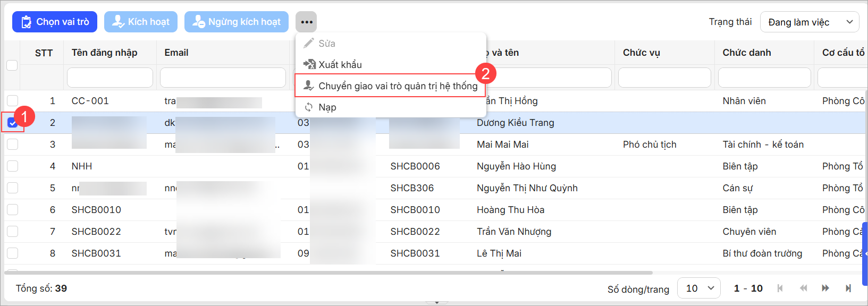Toggle the select-all header checkbox
This screenshot has height=306, width=868.
coord(12,65)
